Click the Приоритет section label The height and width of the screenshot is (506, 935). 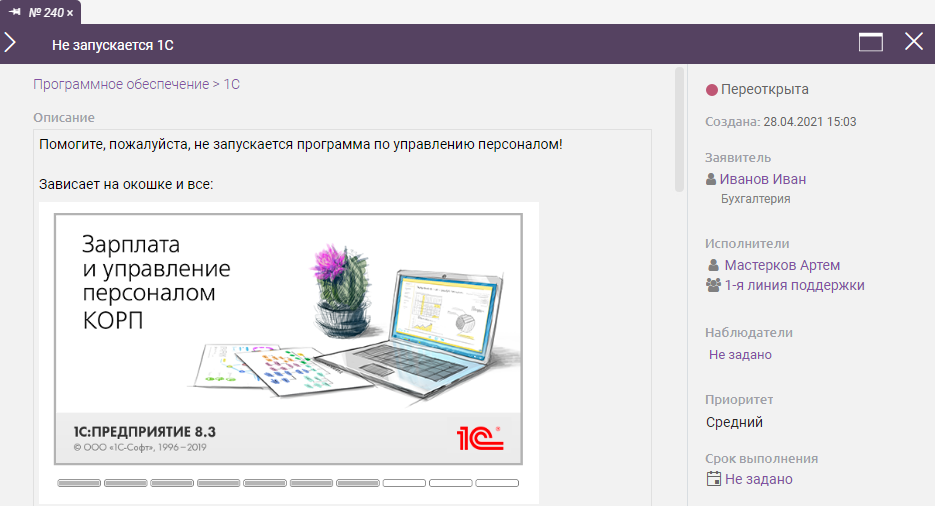click(x=739, y=400)
